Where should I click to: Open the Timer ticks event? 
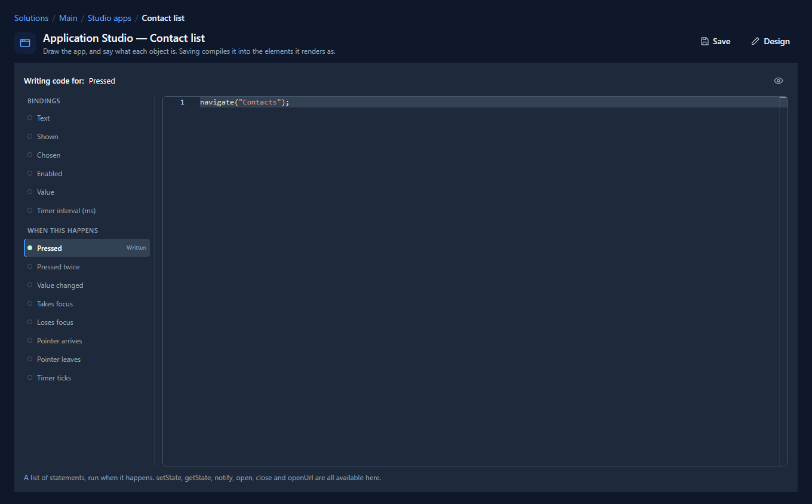[87, 378]
